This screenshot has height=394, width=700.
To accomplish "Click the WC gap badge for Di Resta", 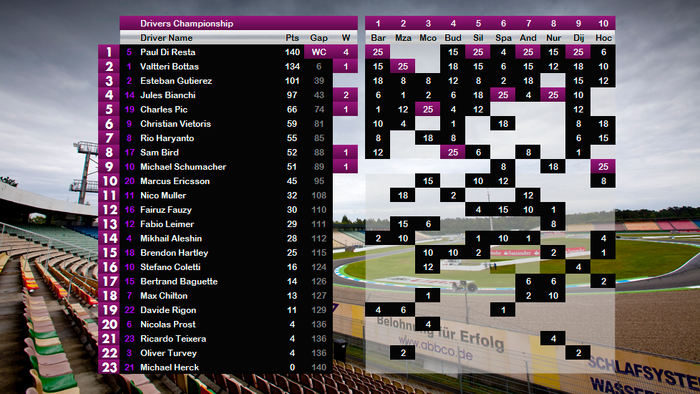I will click(318, 52).
